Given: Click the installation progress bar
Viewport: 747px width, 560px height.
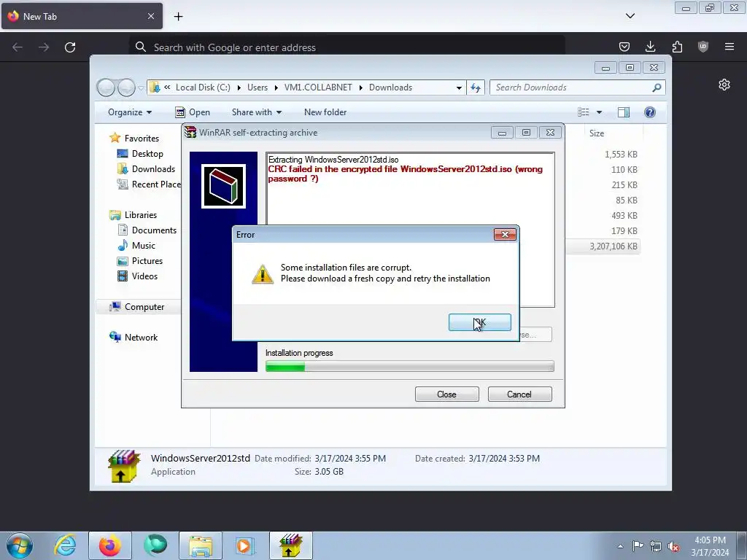Looking at the screenshot, I should 410,366.
